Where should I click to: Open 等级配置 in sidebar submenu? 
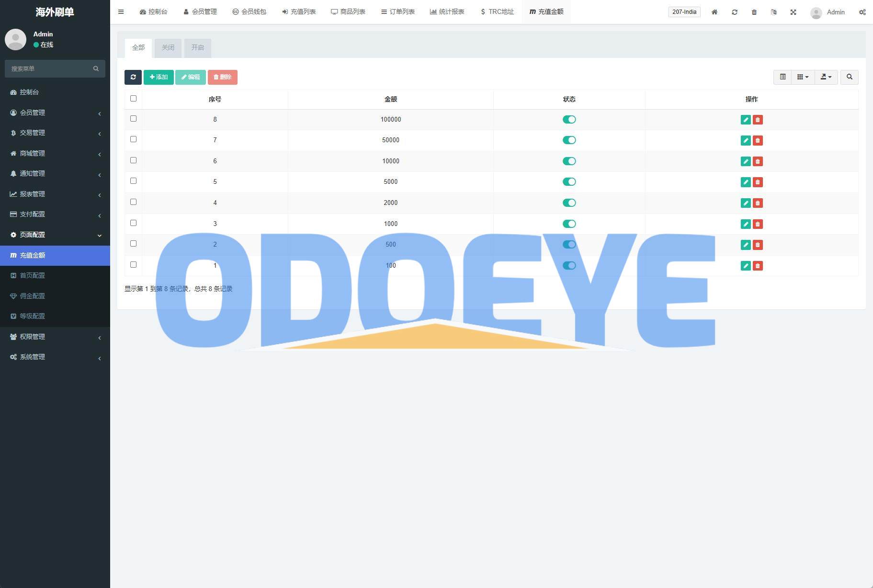(x=55, y=316)
